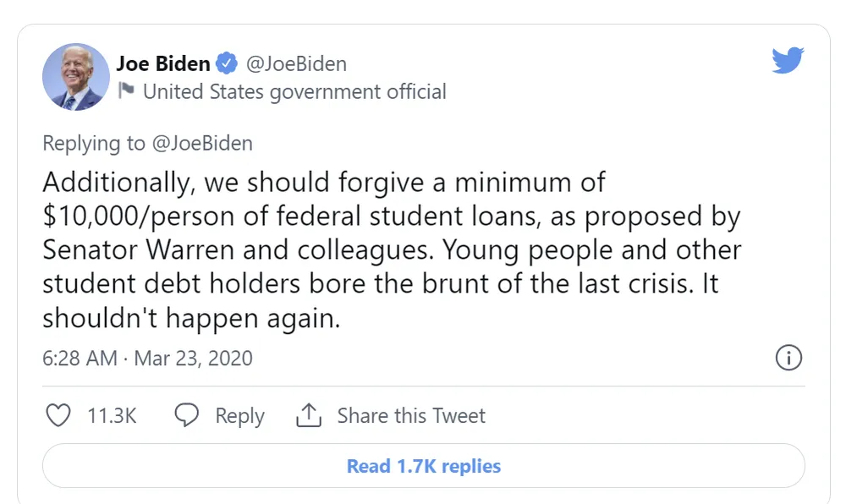Screen dimensions: 846x504
Task: Click the reply speech bubble icon
Action: tap(186, 415)
